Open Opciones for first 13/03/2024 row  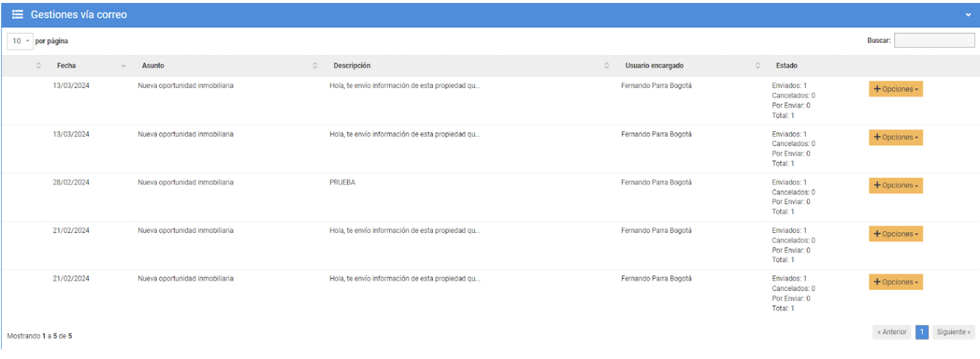click(895, 89)
